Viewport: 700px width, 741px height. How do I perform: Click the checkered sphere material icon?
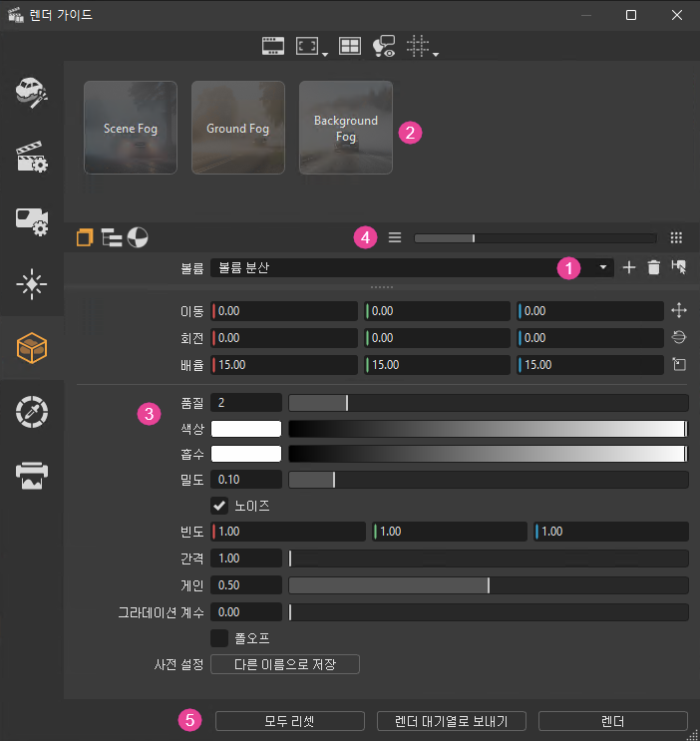[x=138, y=237]
